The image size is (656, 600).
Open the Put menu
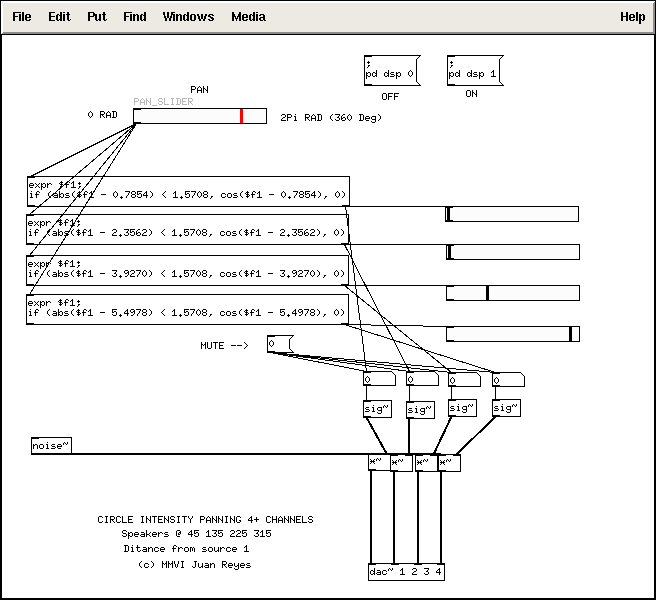tap(96, 17)
